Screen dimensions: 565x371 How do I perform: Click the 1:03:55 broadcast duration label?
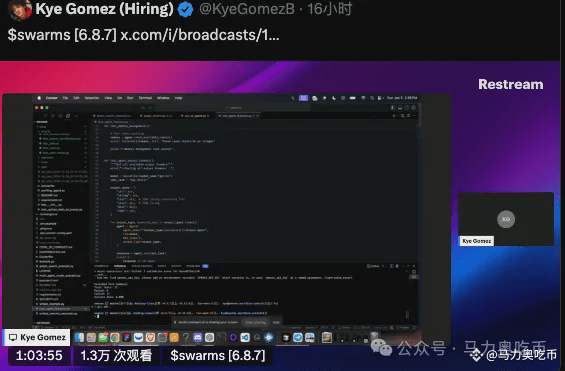(39, 356)
